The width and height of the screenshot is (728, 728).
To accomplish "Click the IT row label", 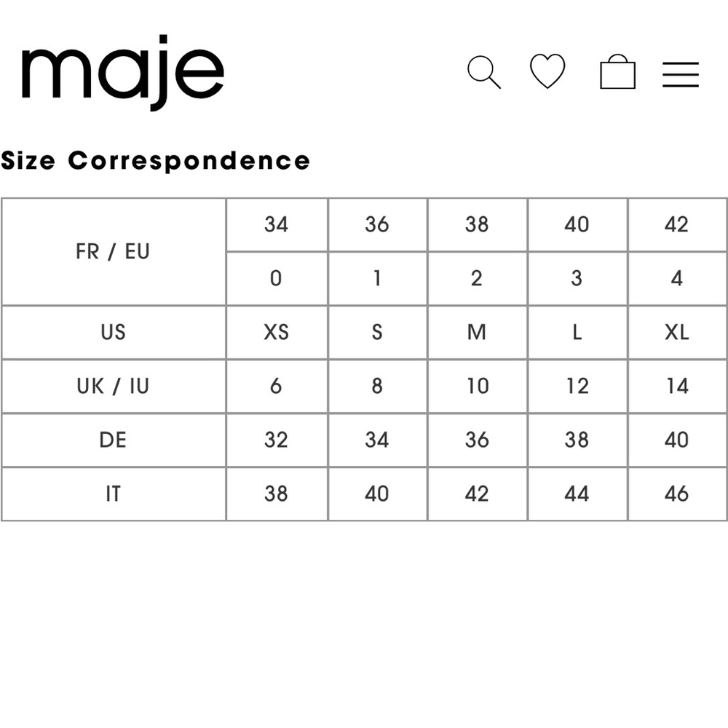I will pyautogui.click(x=114, y=494).
